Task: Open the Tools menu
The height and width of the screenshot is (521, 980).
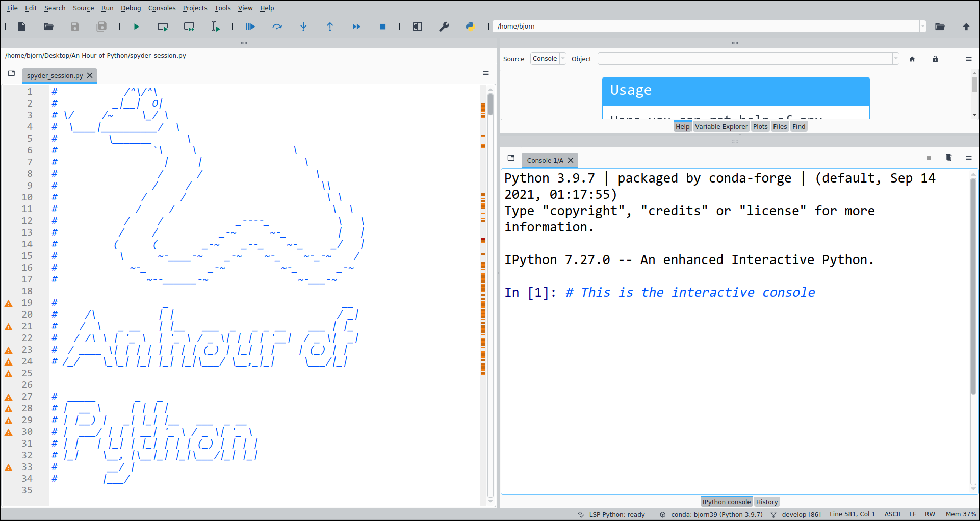Action: 222,8
